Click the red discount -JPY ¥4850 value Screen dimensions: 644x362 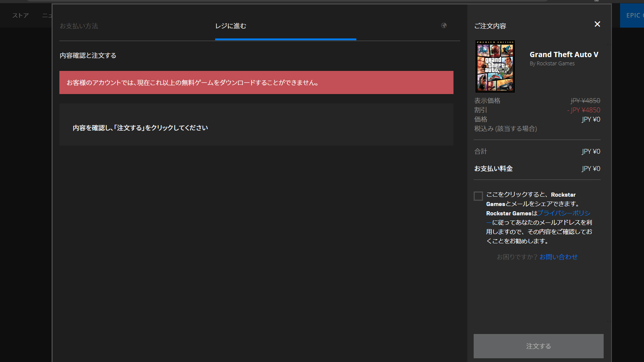click(583, 110)
